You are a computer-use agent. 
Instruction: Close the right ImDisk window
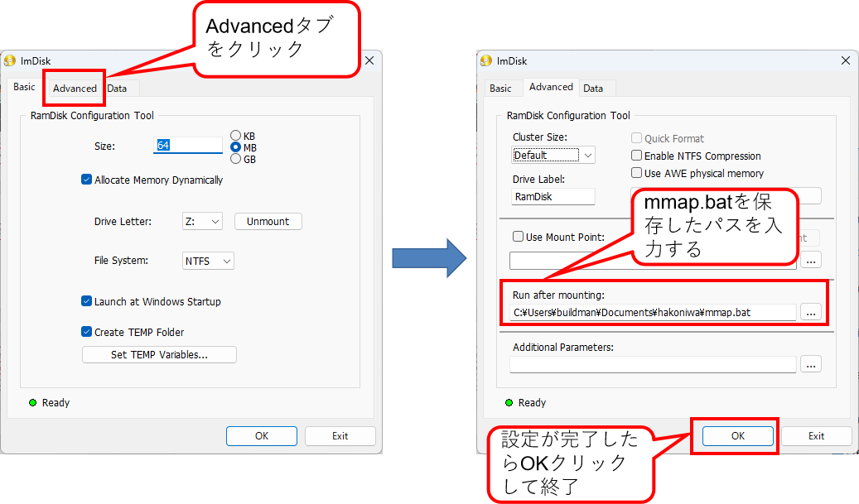pos(846,60)
